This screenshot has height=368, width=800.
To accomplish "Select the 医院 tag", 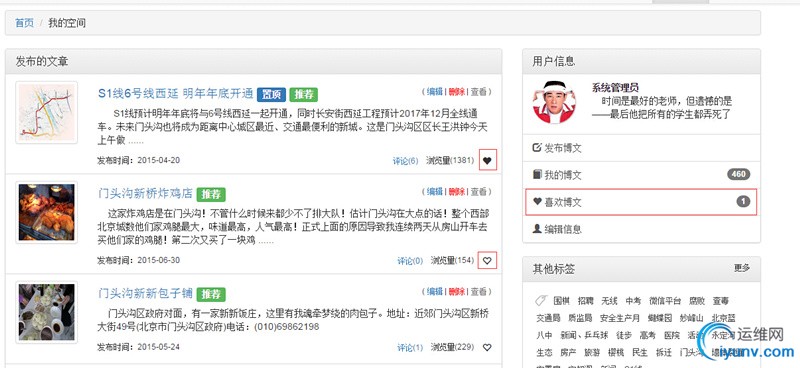I will 672,335.
